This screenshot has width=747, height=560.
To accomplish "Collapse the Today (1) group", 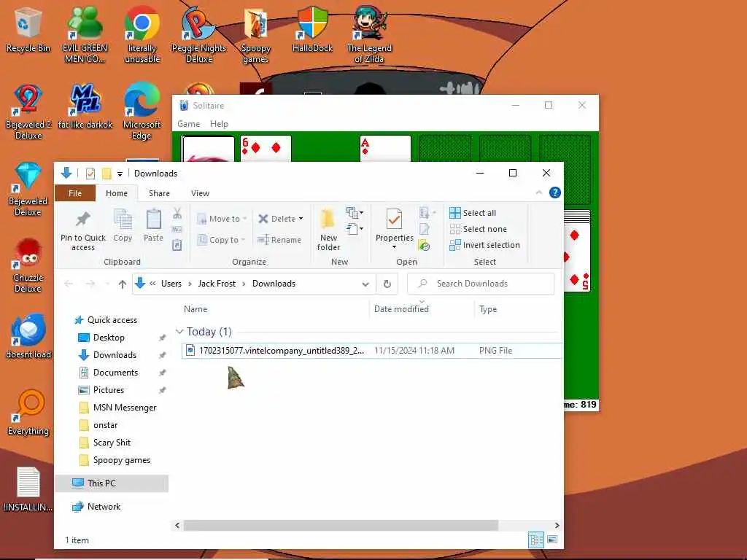I will pyautogui.click(x=179, y=332).
